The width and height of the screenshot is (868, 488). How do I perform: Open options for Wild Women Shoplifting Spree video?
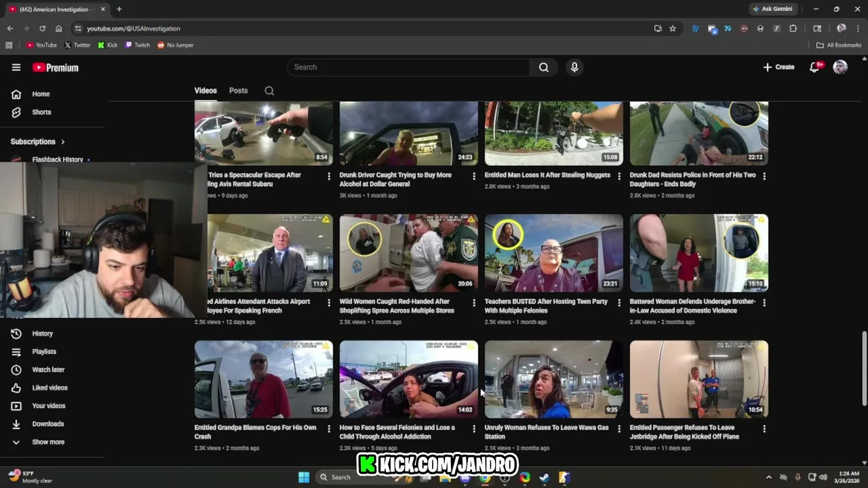coord(474,302)
